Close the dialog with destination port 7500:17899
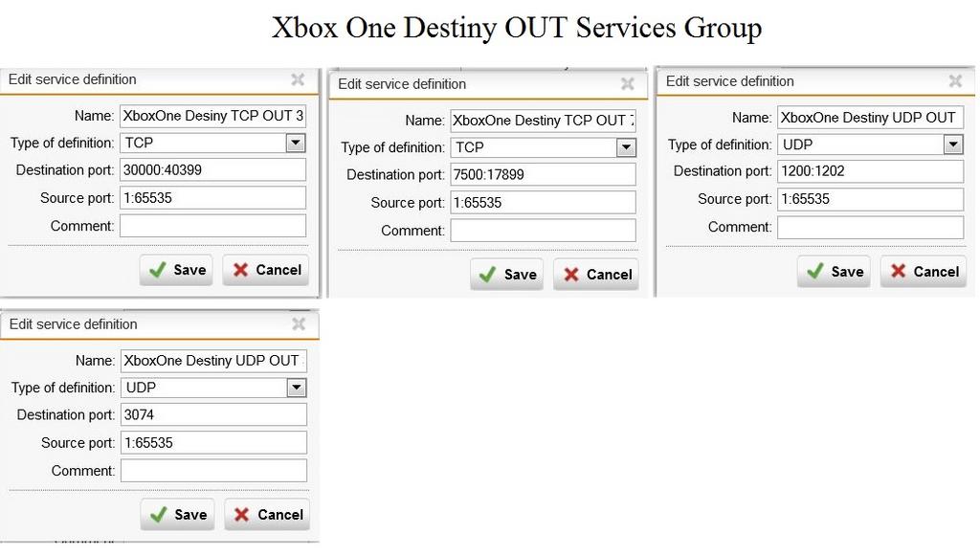This screenshot has width=980, height=556. click(x=628, y=83)
